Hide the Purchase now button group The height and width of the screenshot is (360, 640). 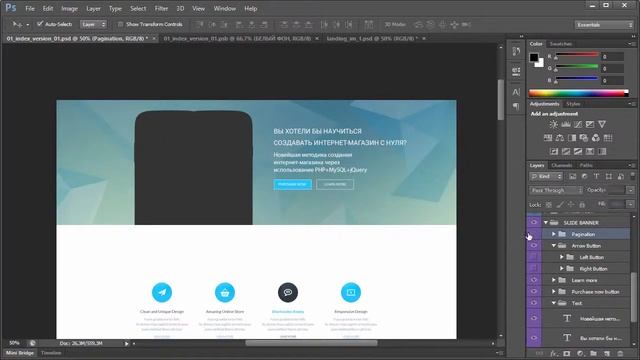point(533,291)
